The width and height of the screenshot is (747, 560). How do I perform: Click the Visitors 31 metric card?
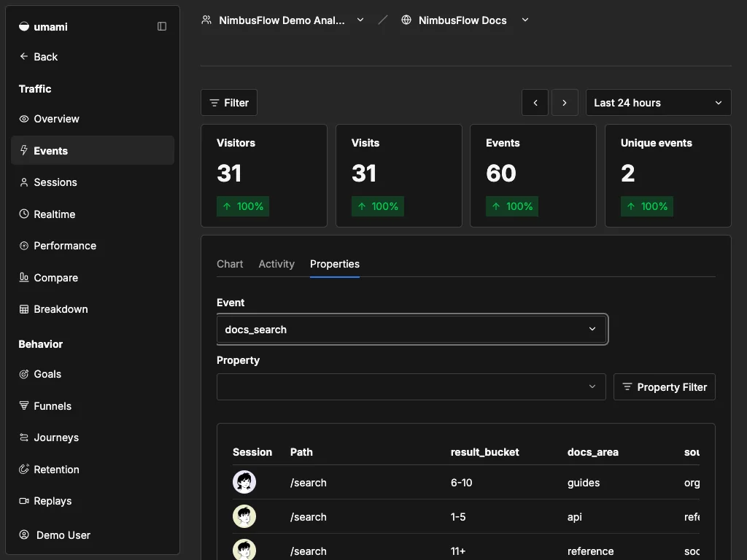click(264, 176)
